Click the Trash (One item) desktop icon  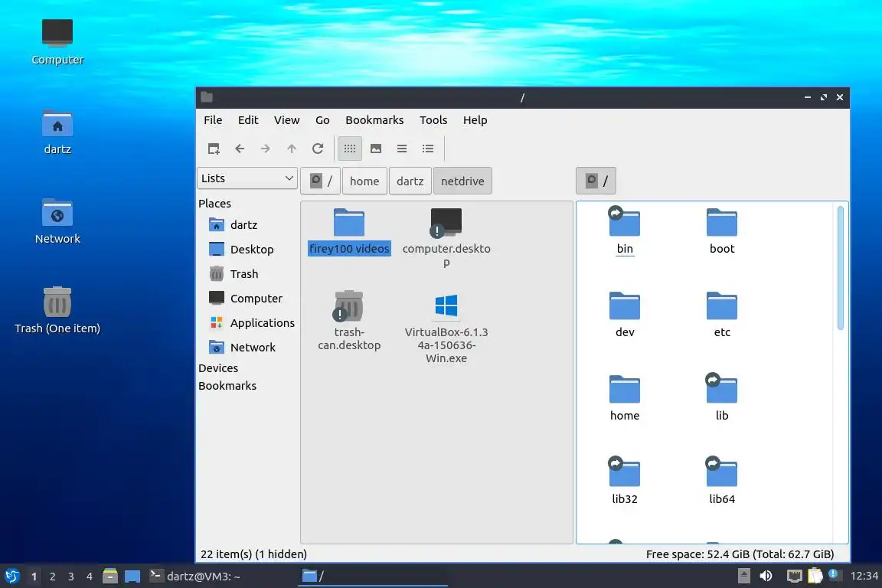tap(57, 311)
